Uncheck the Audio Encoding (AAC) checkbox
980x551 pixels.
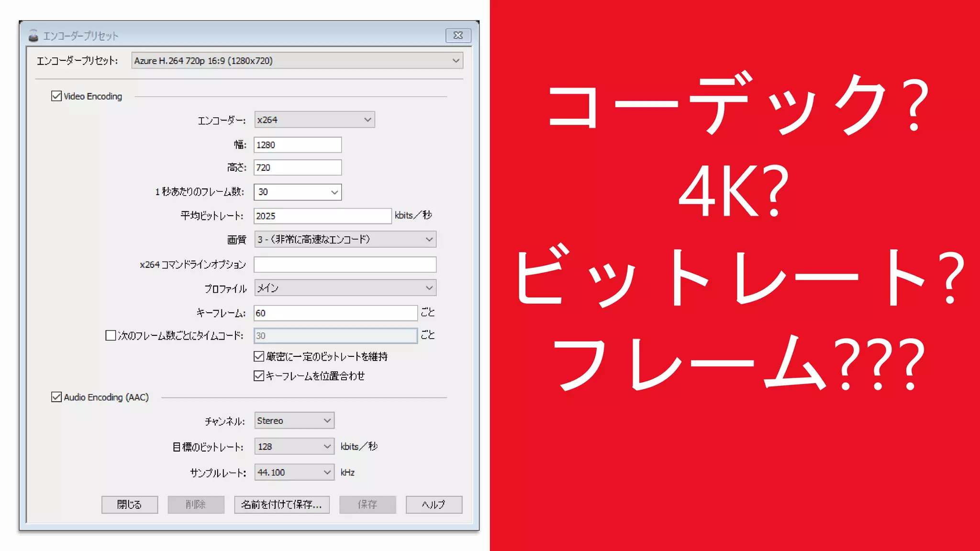pos(56,397)
